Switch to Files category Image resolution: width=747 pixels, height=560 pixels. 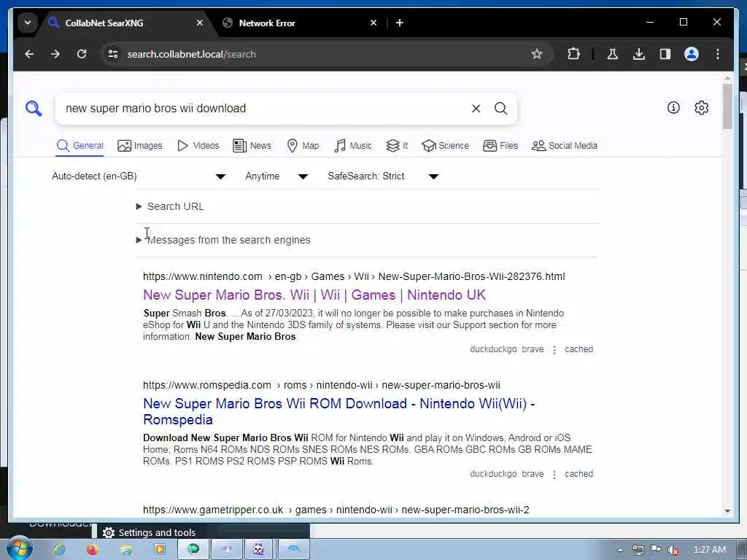click(x=500, y=146)
